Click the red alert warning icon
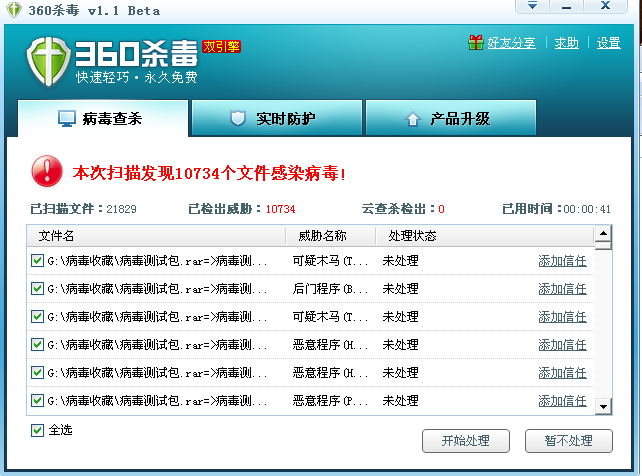 point(47,171)
